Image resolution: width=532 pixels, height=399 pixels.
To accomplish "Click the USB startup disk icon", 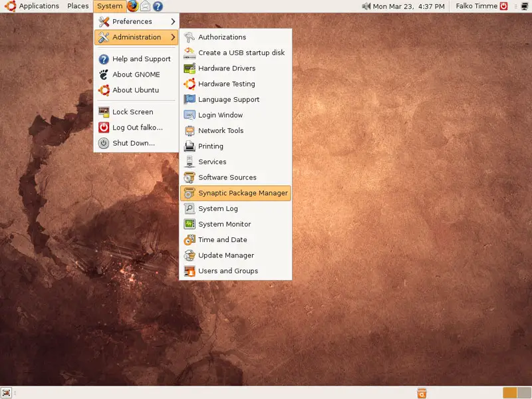I will (190, 53).
